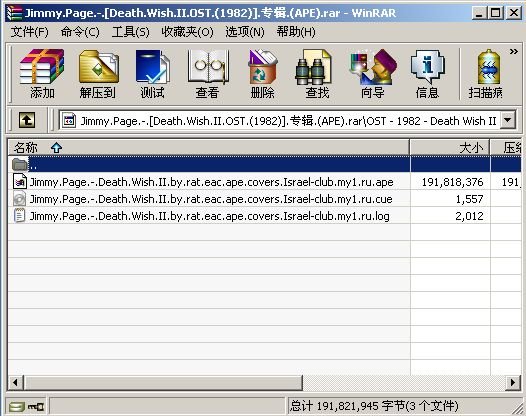Click the 扫描病毒 virus scan icon
526x416 pixels.
pos(486,73)
